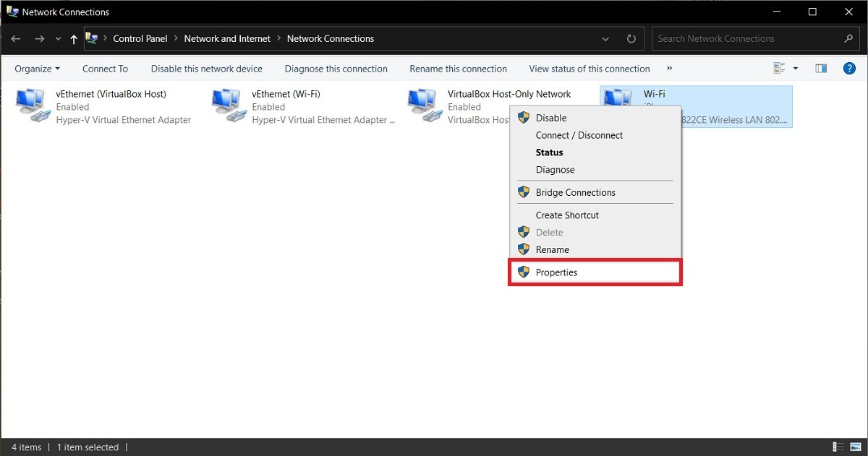Choose Bridge Connections in context menu
Screen dimensions: 868x456
(595, 192)
